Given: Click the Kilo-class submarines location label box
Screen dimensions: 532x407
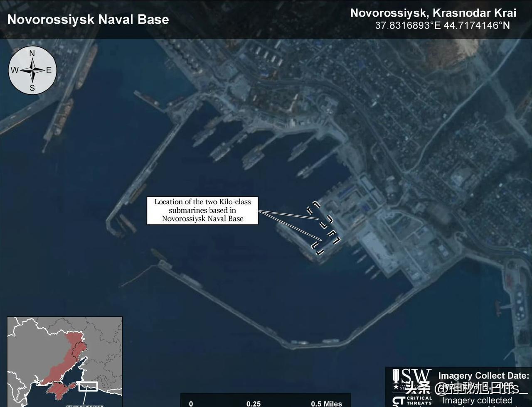Looking at the screenshot, I should (202, 211).
